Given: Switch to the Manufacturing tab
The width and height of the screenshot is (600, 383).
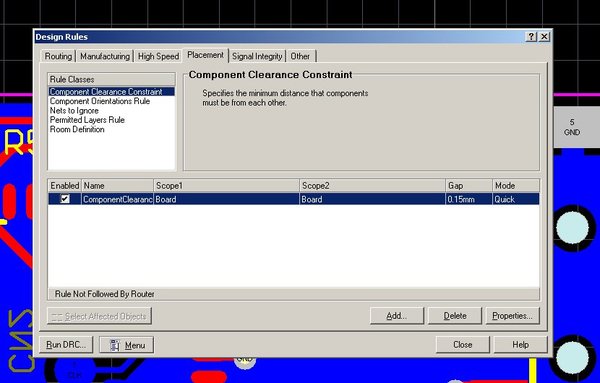Looking at the screenshot, I should tap(105, 56).
